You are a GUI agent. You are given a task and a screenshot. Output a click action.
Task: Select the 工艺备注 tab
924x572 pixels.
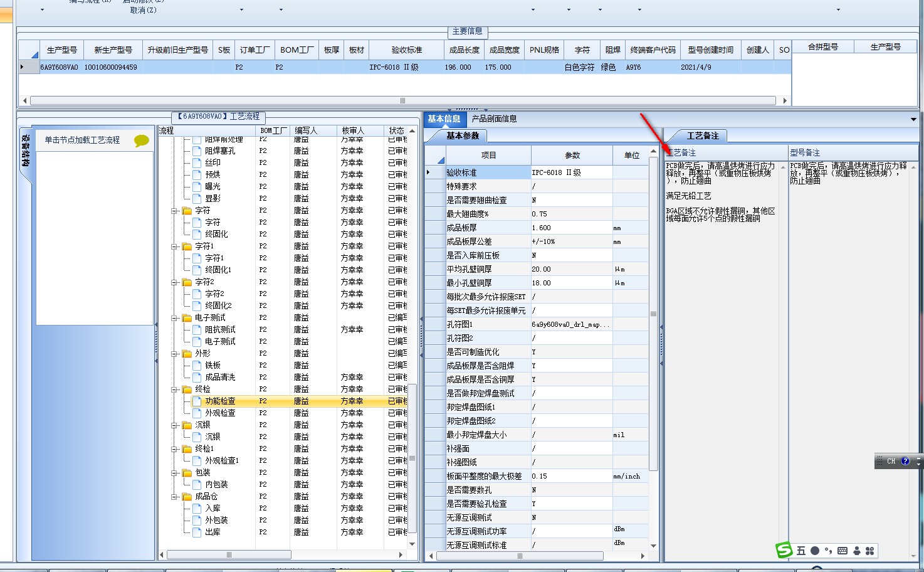coord(703,135)
